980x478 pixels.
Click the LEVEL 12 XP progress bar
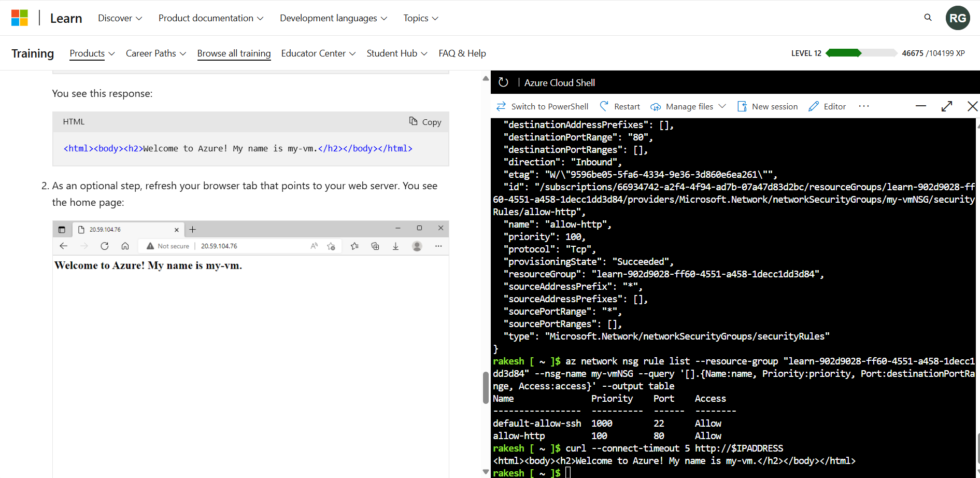click(861, 53)
